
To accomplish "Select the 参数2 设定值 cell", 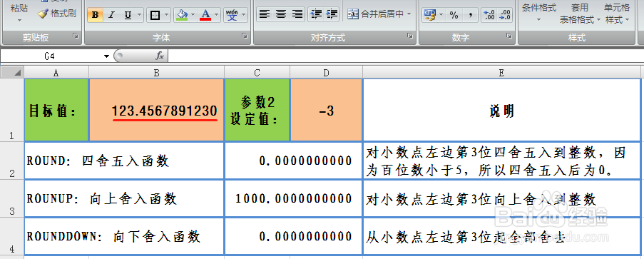I will coord(257,110).
